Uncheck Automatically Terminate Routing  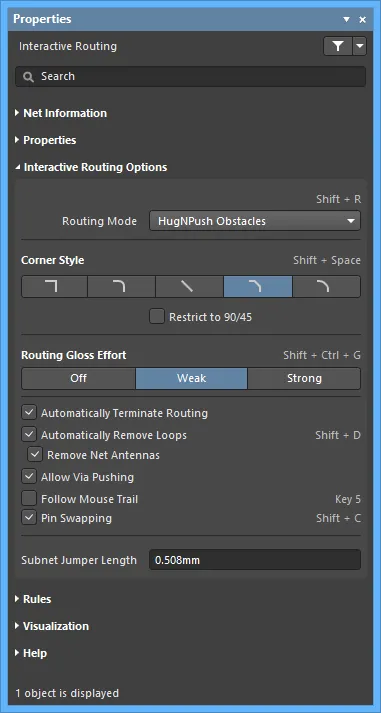pos(29,413)
